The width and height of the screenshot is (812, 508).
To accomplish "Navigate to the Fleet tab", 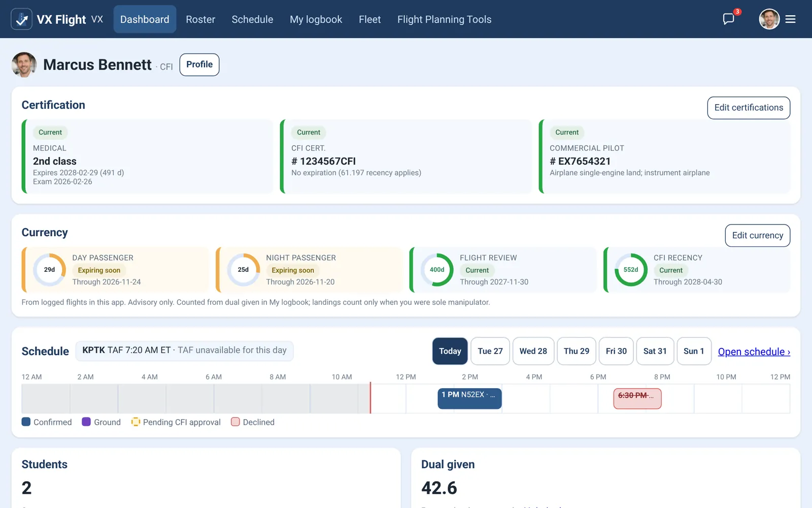I will coord(369,19).
